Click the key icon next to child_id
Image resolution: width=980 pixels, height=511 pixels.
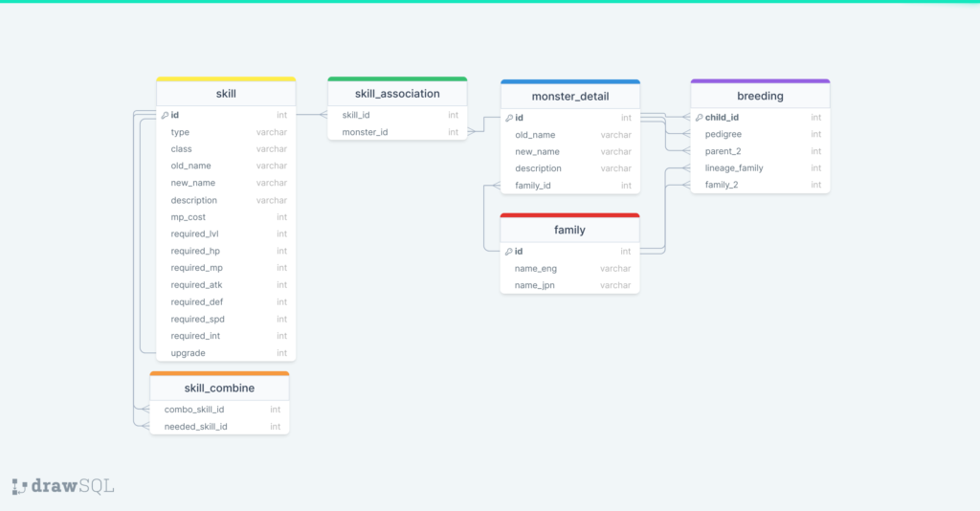700,118
